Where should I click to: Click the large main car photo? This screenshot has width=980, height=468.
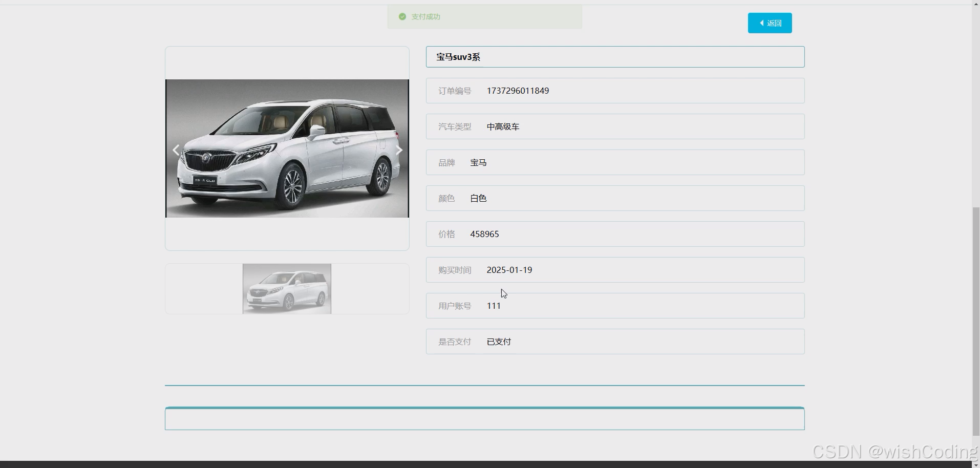click(287, 148)
